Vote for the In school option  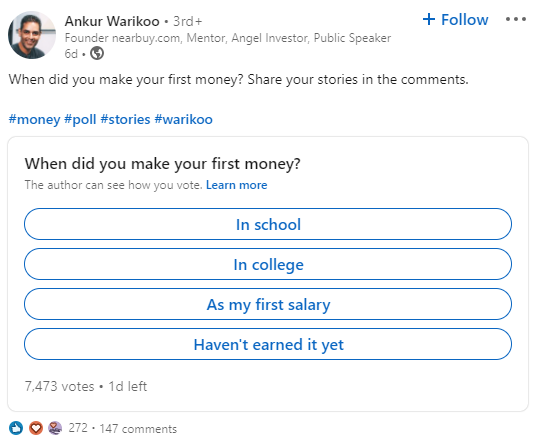[x=268, y=224]
